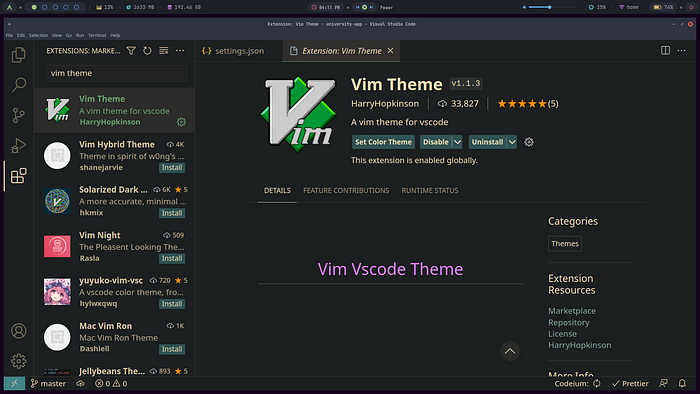Screen dimensions: 700x394
Task: Open the Search view in activity bar
Action: pos(18,85)
